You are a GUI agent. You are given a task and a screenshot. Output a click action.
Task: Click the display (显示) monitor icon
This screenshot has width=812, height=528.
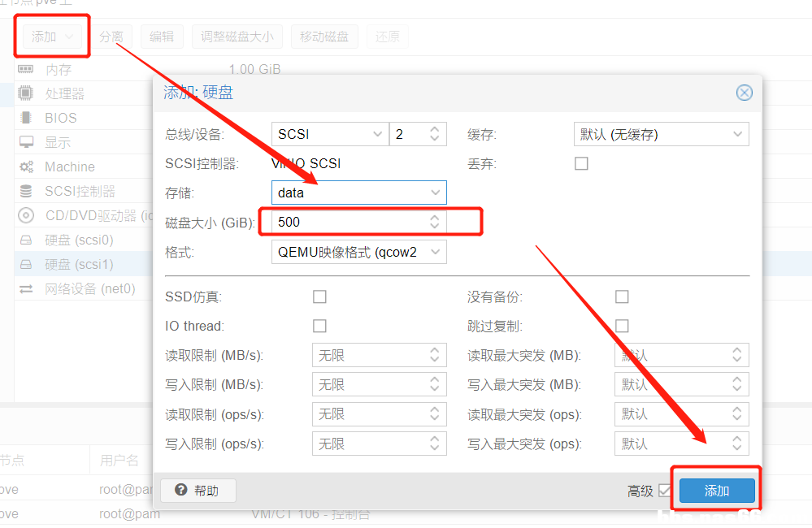[26, 142]
